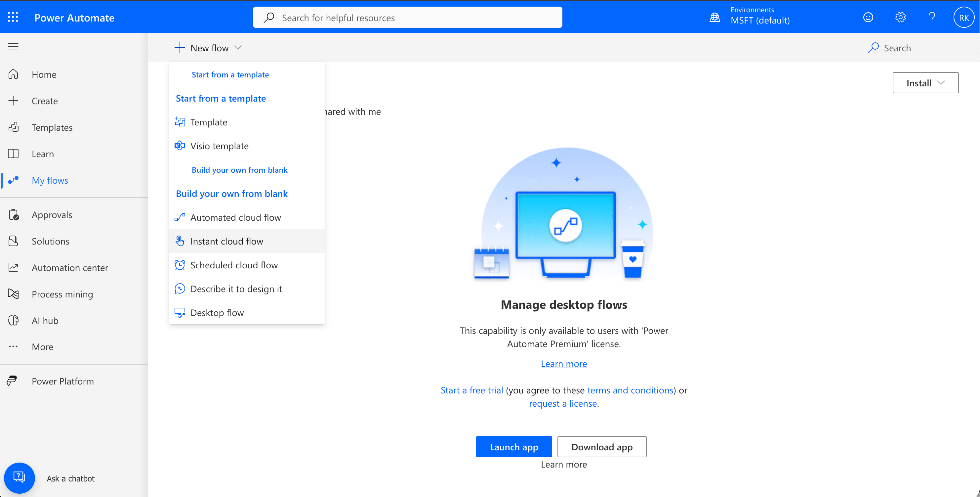Open Process mining icon
This screenshot has height=497, width=980.
tap(13, 294)
